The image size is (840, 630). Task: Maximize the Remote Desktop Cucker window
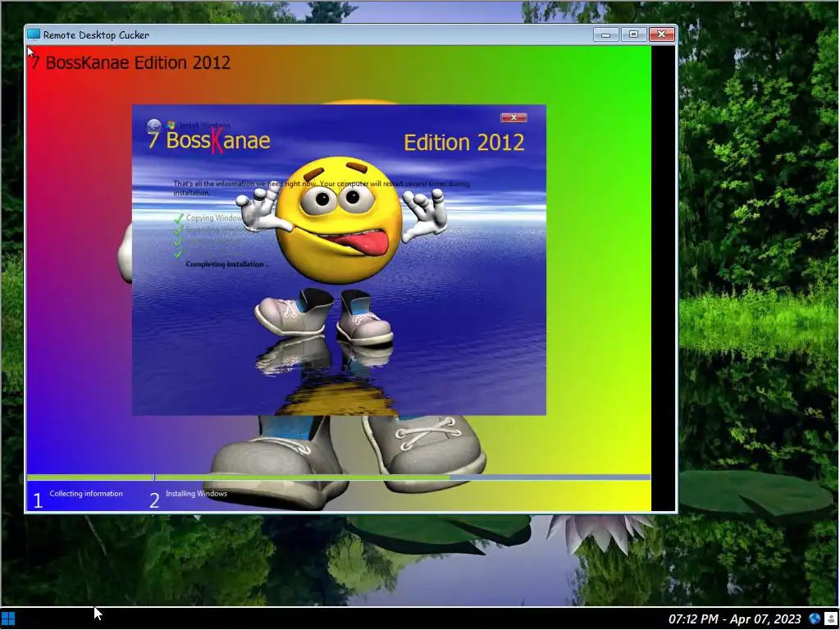(x=633, y=34)
